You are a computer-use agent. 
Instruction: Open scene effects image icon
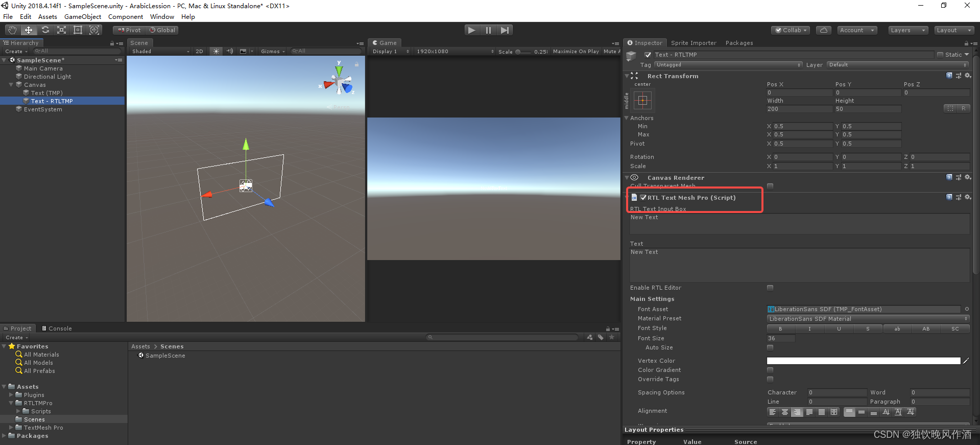tap(244, 51)
